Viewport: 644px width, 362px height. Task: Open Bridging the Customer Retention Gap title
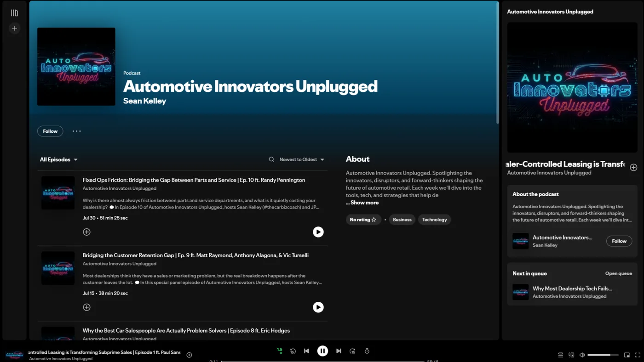click(195, 255)
